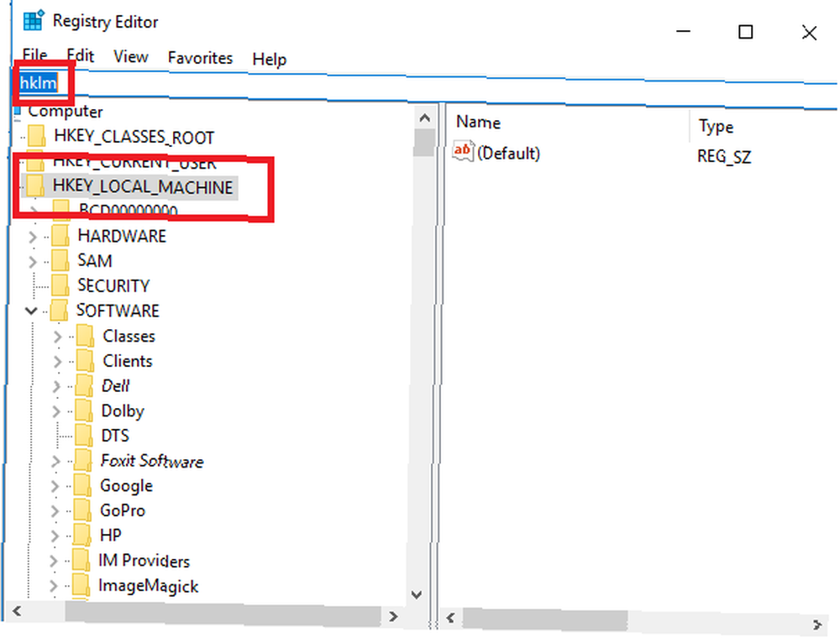Click the Dolby folder icon

point(84,410)
